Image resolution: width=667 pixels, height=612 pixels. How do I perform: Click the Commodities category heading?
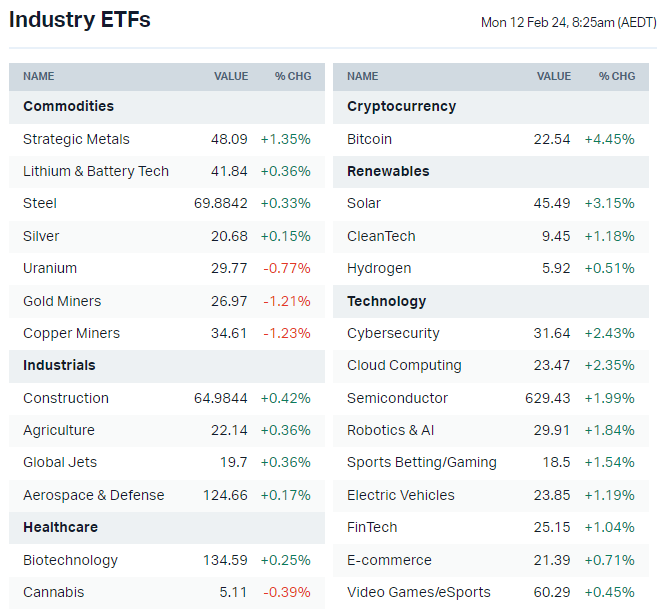point(68,106)
